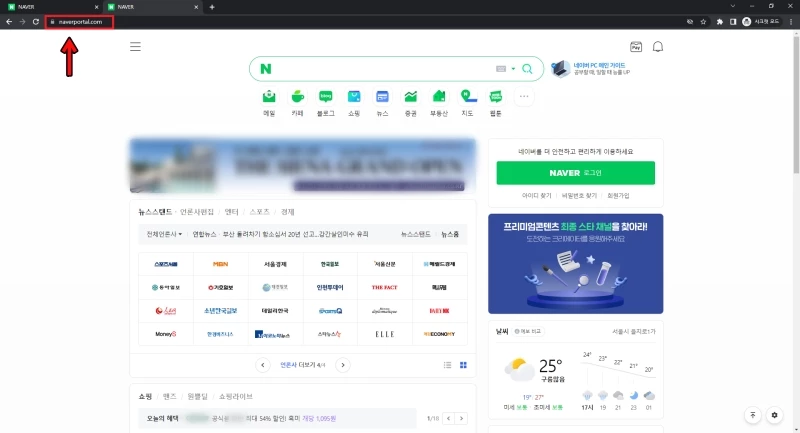Open the 프리미엄콘텐츠 banner
800x433 pixels.
[x=576, y=264]
